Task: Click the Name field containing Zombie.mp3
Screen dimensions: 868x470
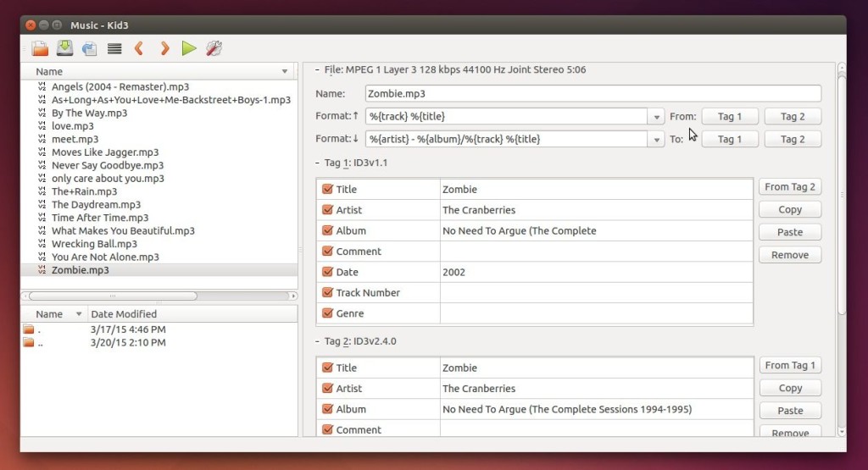Action: pos(593,93)
